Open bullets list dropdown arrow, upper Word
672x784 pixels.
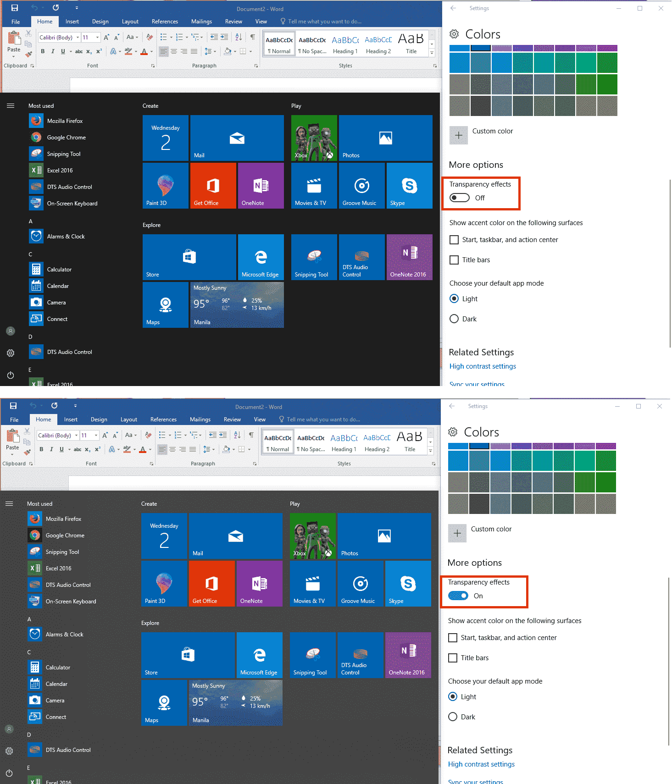point(171,37)
